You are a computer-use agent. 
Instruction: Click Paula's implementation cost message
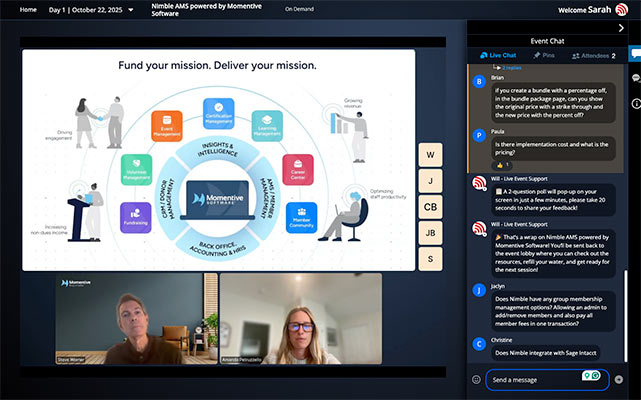(x=553, y=148)
